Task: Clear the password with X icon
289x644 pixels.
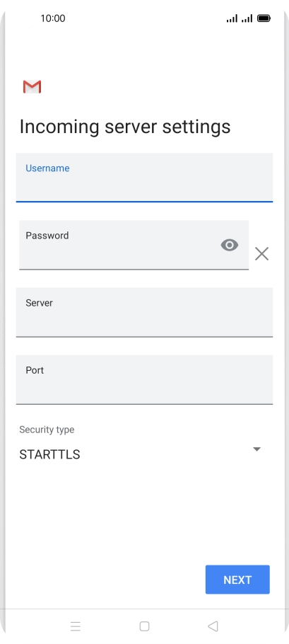Action: [261, 254]
